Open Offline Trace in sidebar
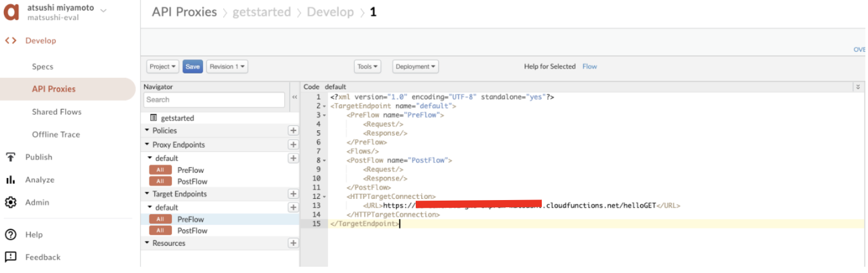 coord(56,134)
